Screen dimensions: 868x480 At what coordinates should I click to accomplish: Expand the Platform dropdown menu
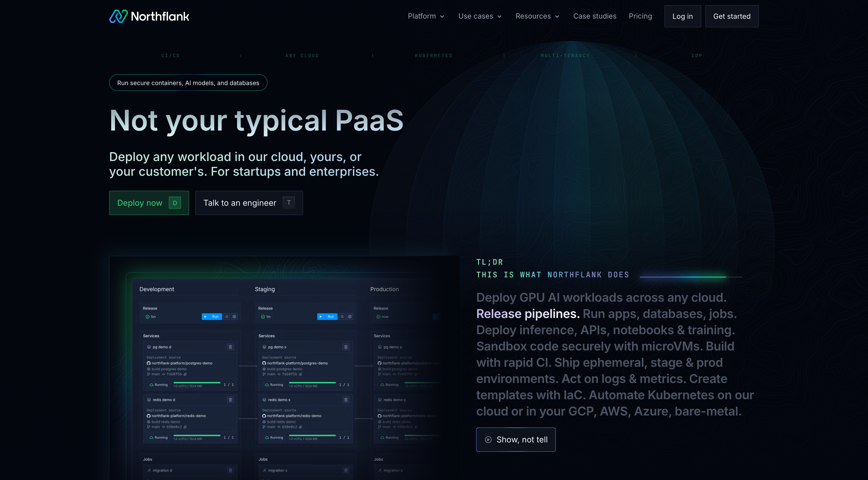[426, 16]
